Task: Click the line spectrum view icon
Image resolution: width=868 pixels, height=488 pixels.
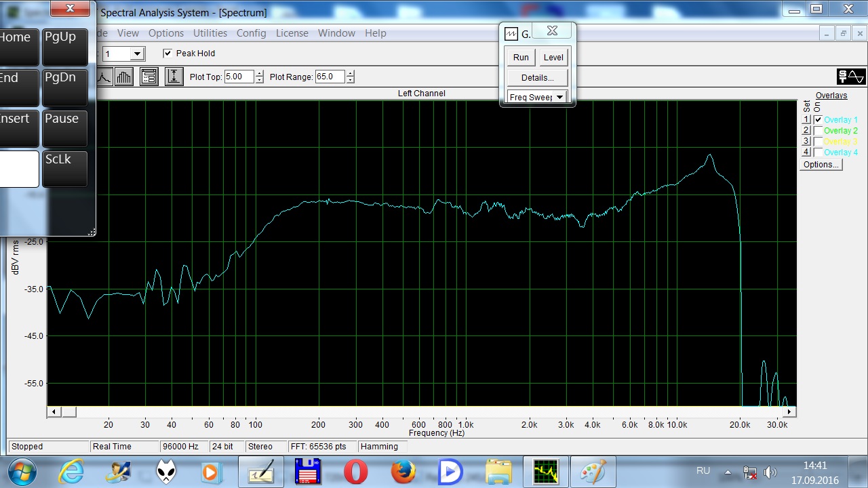Action: [104, 77]
